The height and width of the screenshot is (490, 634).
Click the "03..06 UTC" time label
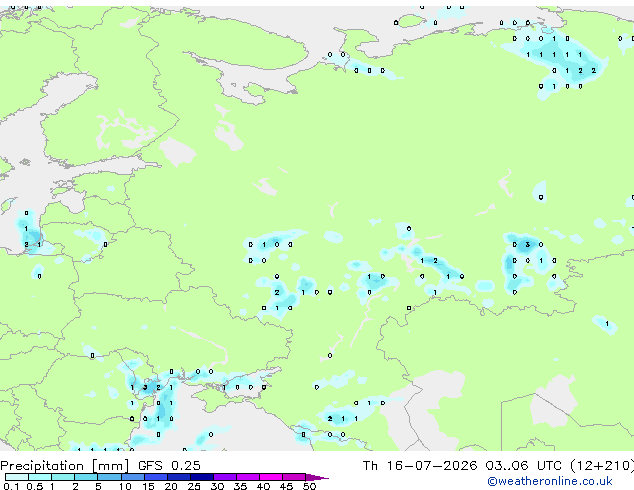pos(524,466)
